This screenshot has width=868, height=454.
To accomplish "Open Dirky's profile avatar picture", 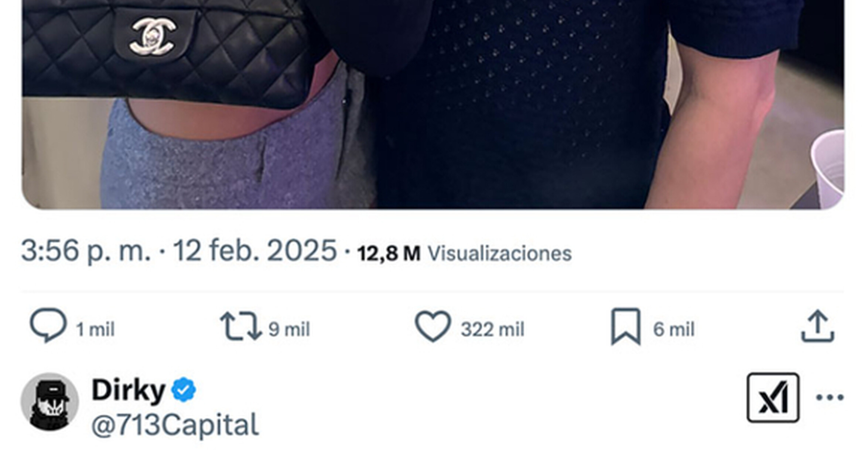I will pos(49,402).
